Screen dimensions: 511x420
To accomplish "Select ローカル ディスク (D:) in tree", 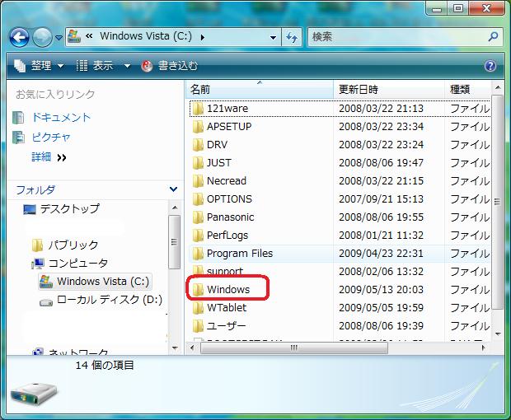I will click(x=110, y=300).
